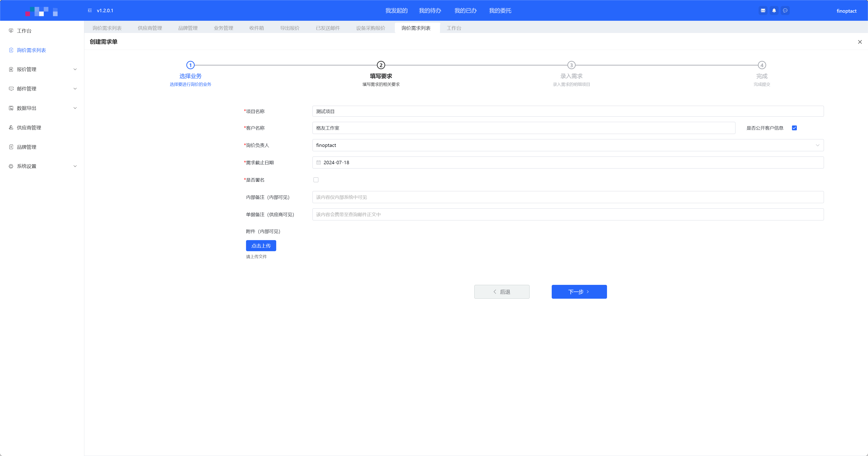Viewport: 868px width, 456px height.
Task: Open 我的待办 in the top menu
Action: tap(430, 11)
